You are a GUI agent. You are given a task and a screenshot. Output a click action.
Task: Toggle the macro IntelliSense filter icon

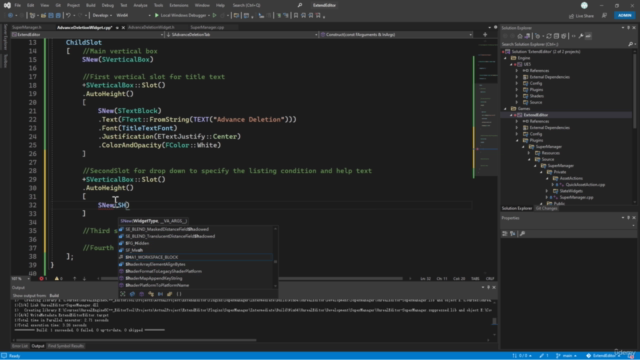point(160,294)
